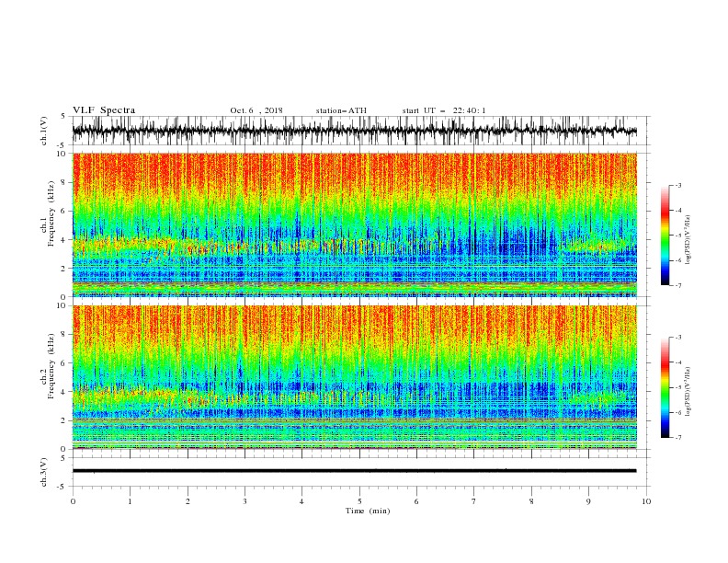This screenshot has width=728, height=563.
Task: Click time axis tick label "3"
Action: [x=245, y=501]
